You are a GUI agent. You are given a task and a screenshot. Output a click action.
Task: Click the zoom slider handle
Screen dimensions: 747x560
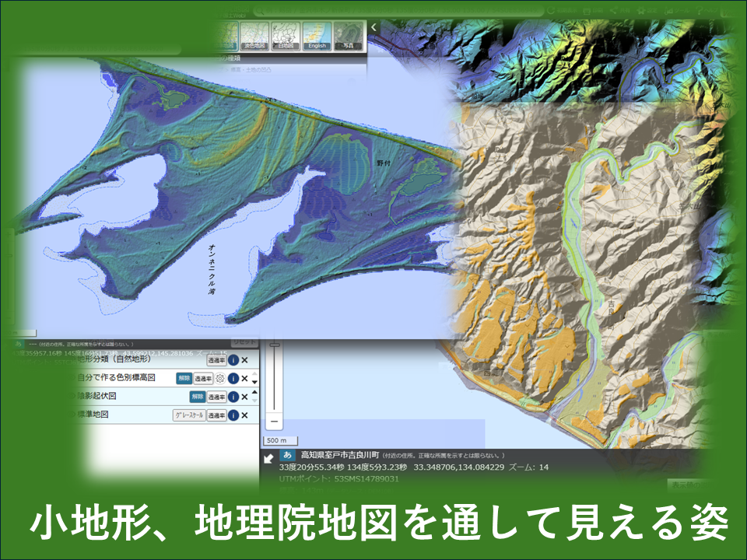[275, 345]
